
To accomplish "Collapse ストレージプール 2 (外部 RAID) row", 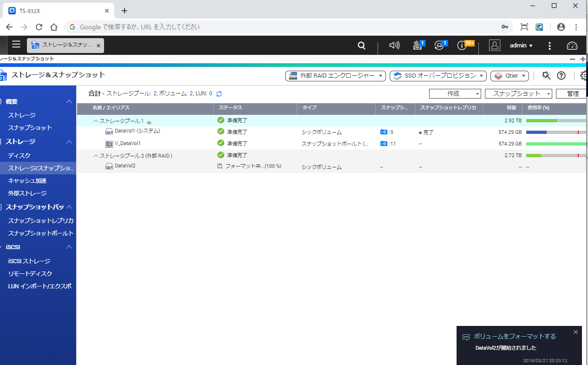I will coord(96,156).
